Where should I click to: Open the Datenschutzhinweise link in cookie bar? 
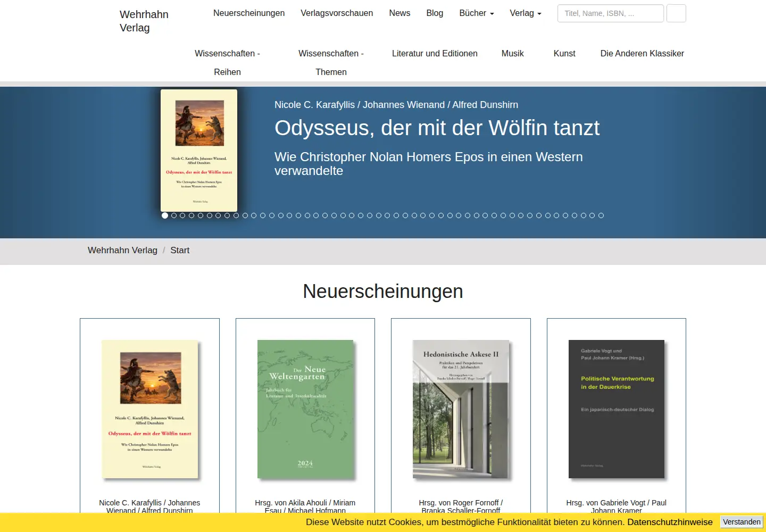[x=670, y=522]
